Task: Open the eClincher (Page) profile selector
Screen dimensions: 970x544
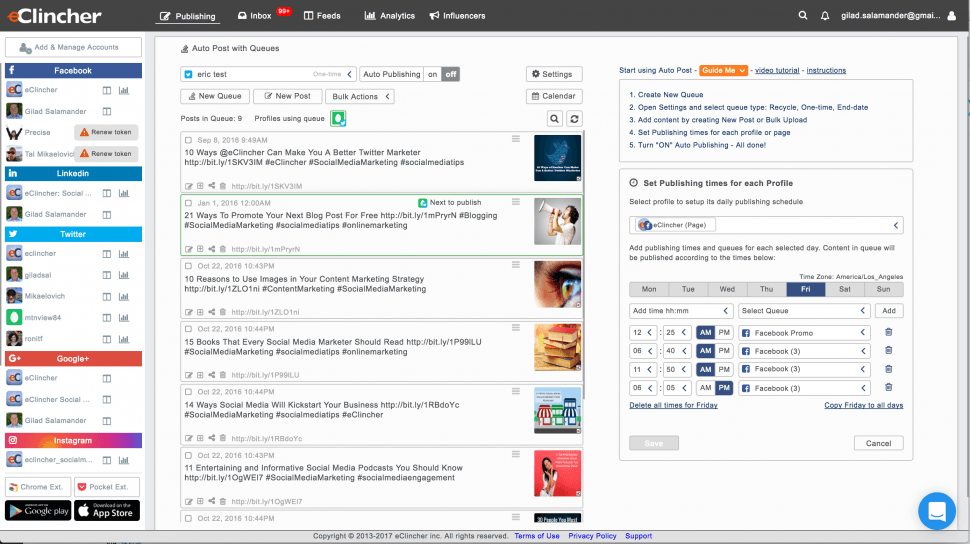Action: [766, 225]
